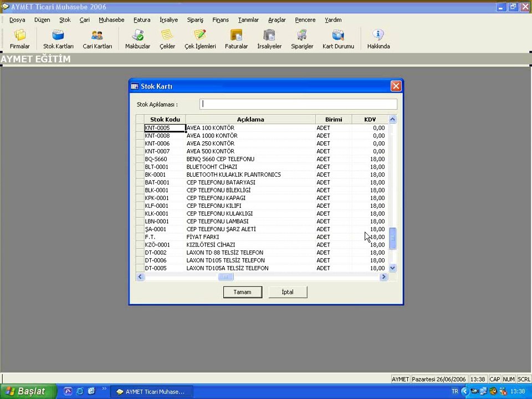Image resolution: width=532 pixels, height=399 pixels.
Task: Click the Faturalar toolbar icon
Action: (236, 39)
